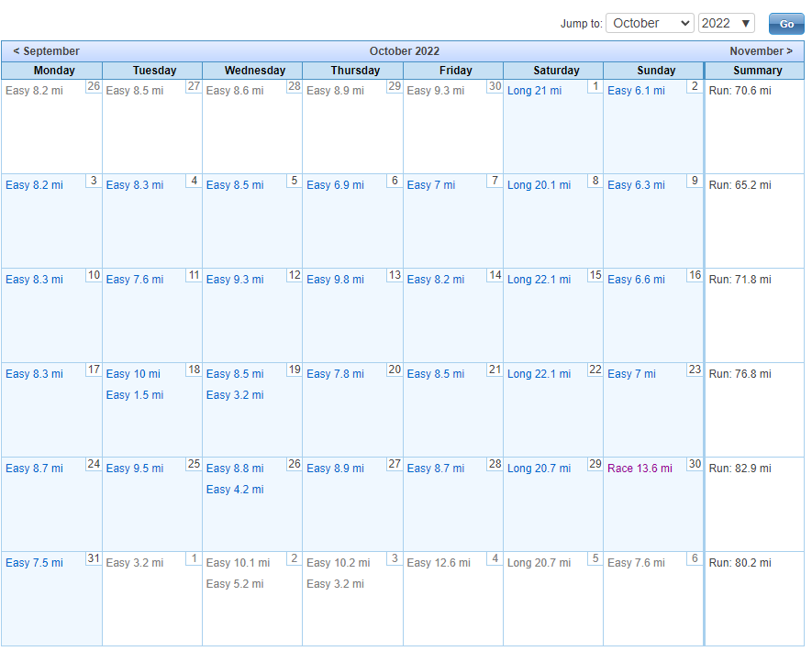This screenshot has width=812, height=651.
Task: Click date box number 15
Action: (x=595, y=275)
